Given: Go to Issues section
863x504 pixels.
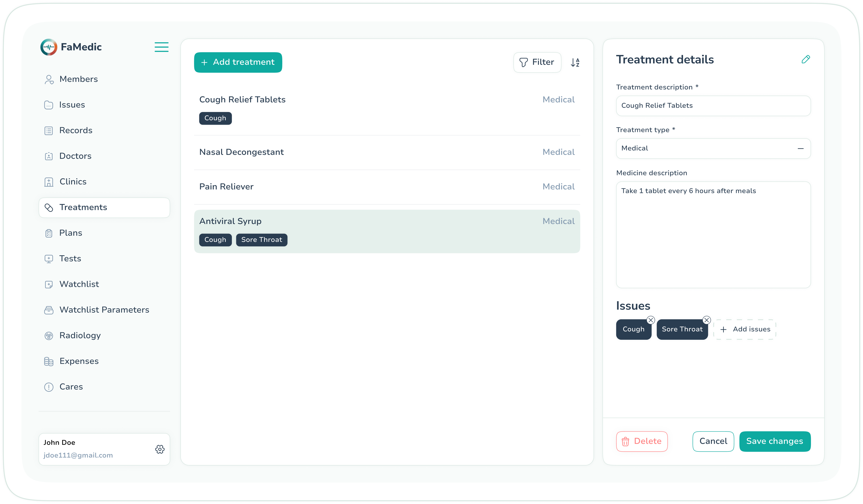Looking at the screenshot, I should [104, 105].
